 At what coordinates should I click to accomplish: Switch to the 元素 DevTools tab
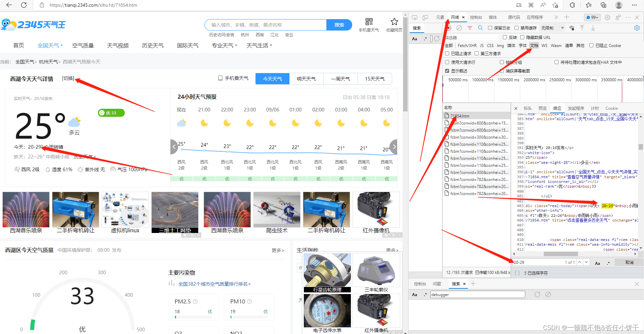click(x=440, y=17)
